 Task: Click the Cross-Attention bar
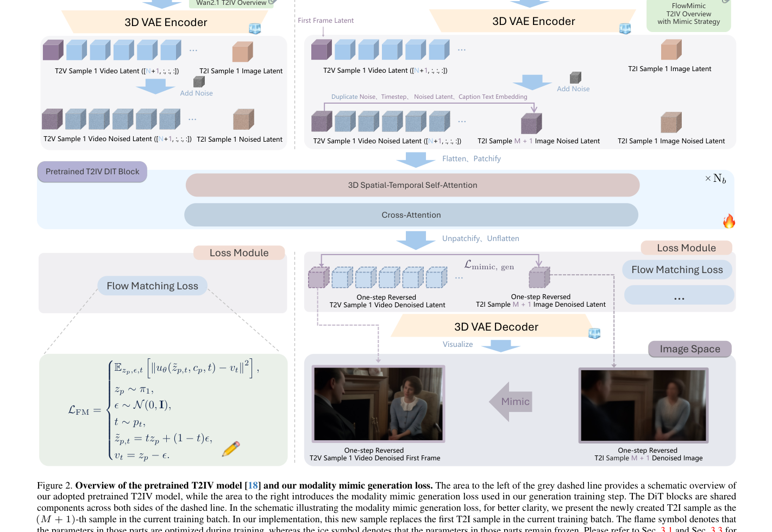411,215
